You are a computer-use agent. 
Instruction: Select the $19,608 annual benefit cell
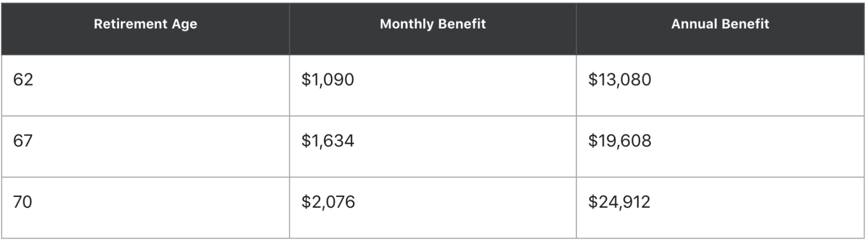click(619, 141)
